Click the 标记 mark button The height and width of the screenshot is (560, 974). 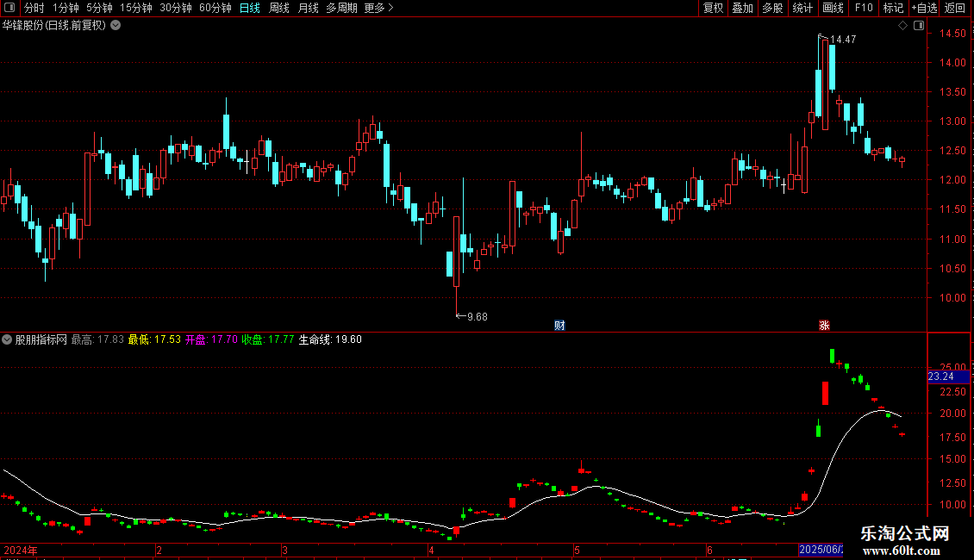(x=893, y=8)
